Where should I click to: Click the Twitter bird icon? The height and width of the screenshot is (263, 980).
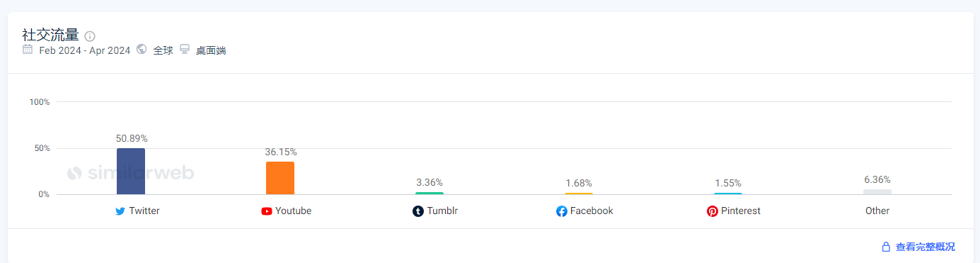click(120, 211)
